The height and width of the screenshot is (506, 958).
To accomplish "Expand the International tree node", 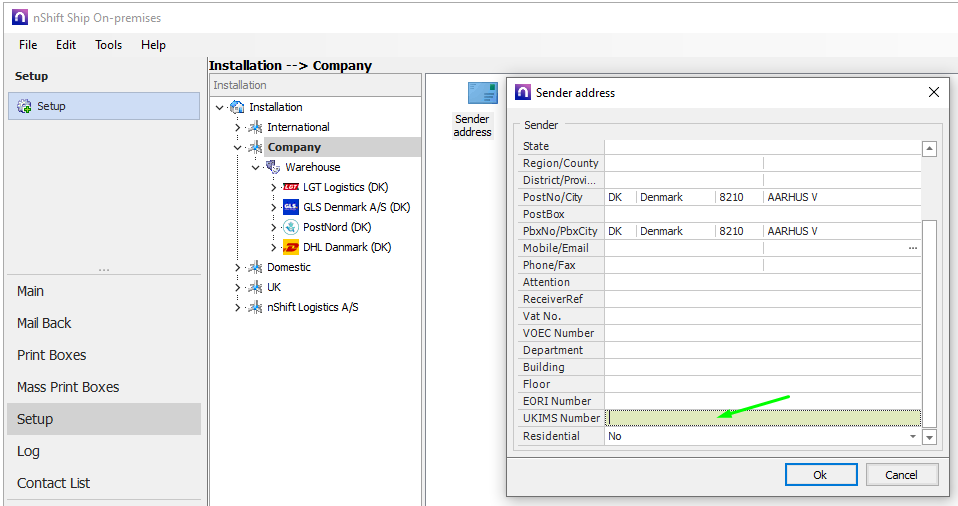I will pyautogui.click(x=238, y=127).
